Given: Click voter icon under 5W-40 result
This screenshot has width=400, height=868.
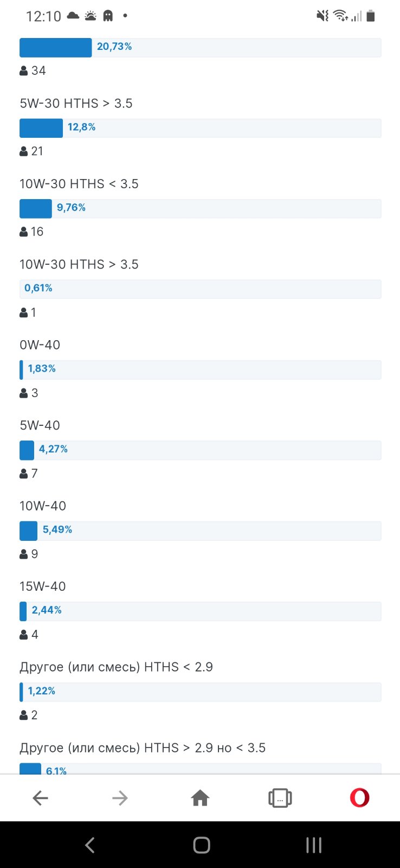Looking at the screenshot, I should [x=24, y=474].
